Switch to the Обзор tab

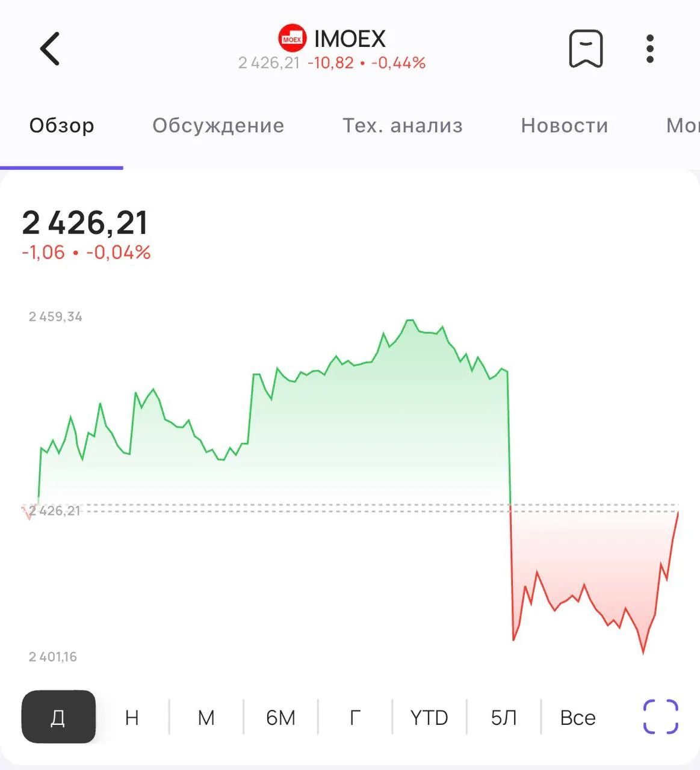click(62, 126)
